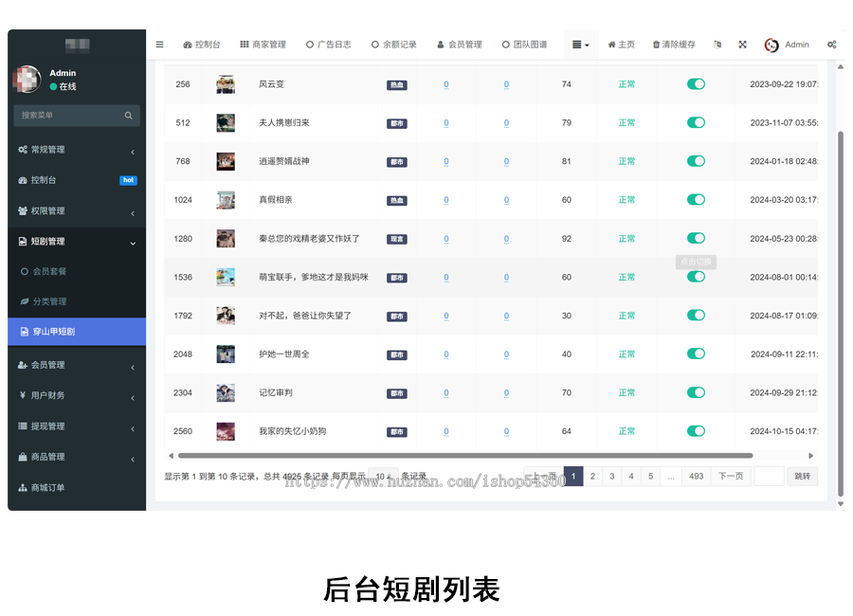Click the right arrow of horizontal scrollbar
853x616 pixels.
coord(810,456)
